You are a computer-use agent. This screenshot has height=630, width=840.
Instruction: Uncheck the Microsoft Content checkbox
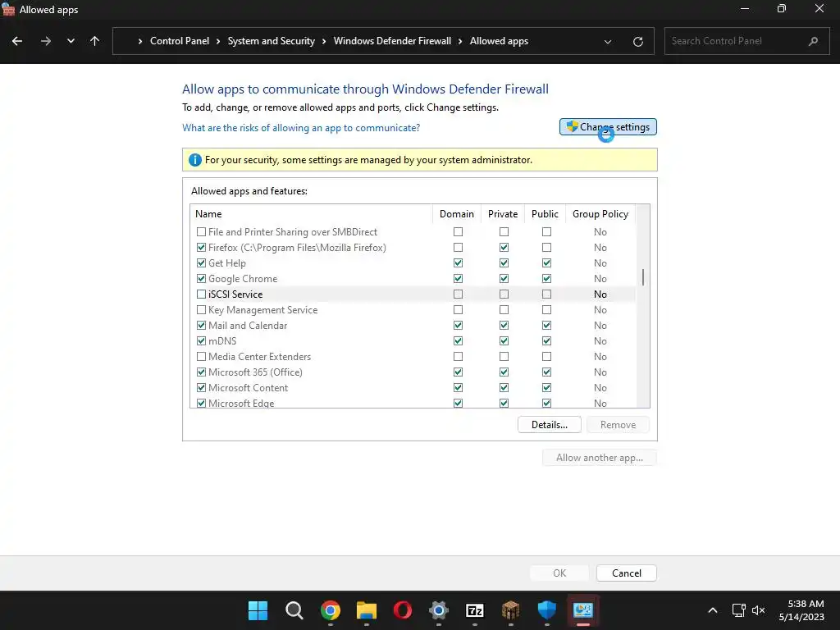coord(202,387)
